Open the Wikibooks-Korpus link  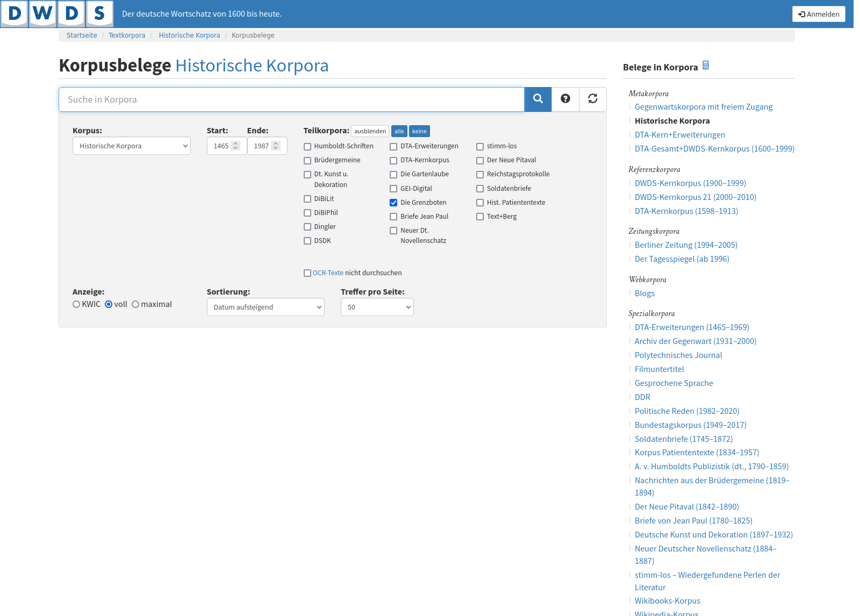pyautogui.click(x=668, y=601)
